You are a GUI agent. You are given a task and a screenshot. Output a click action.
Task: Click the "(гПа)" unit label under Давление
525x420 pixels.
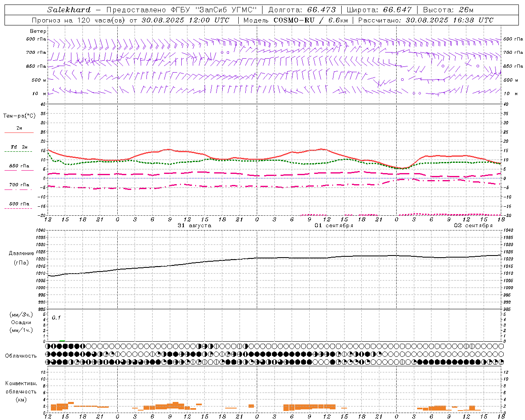point(21,262)
